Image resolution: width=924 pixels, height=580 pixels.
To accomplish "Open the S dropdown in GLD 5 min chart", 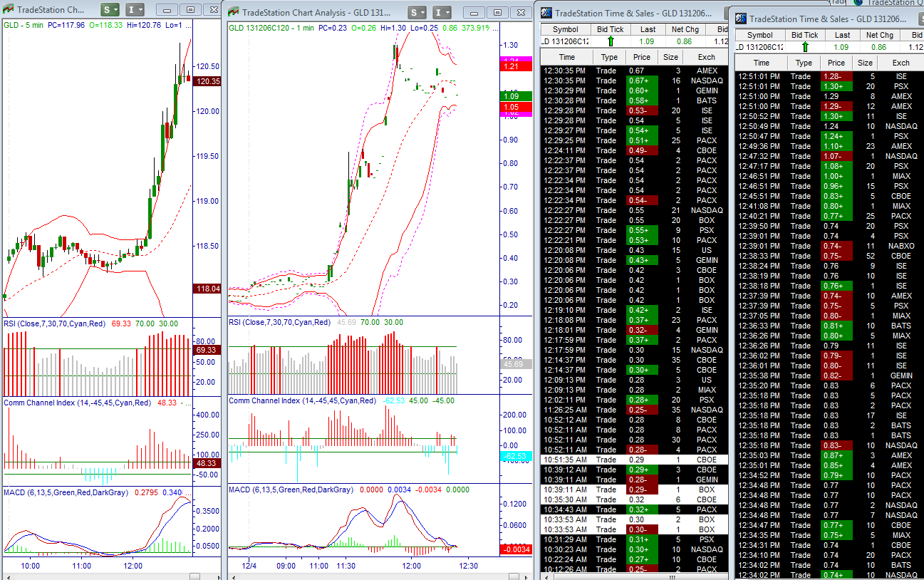I will 110,10.
